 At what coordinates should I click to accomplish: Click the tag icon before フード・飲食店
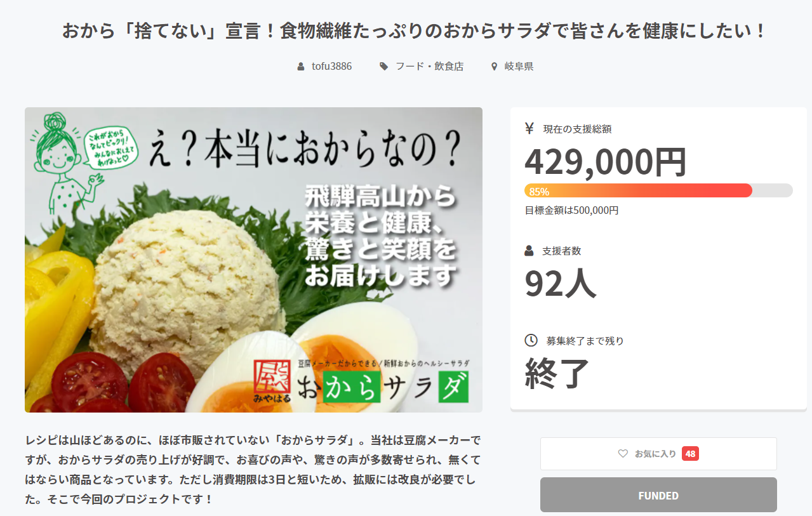tap(383, 67)
